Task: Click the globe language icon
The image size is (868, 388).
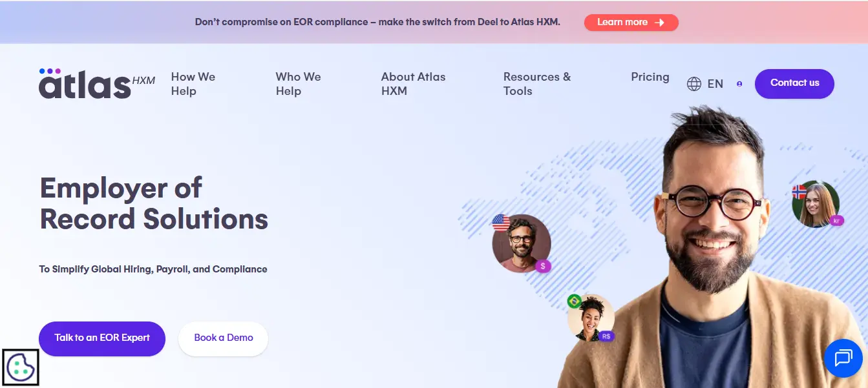Action: click(x=694, y=84)
